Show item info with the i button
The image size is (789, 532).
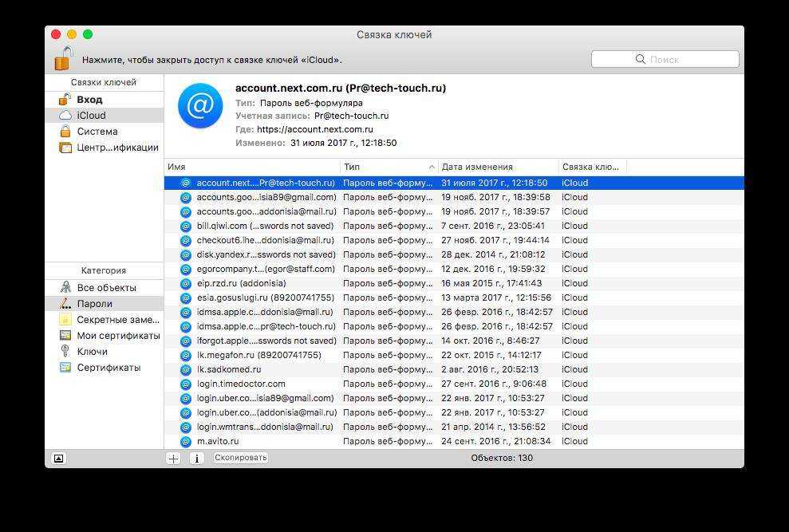tap(197, 458)
